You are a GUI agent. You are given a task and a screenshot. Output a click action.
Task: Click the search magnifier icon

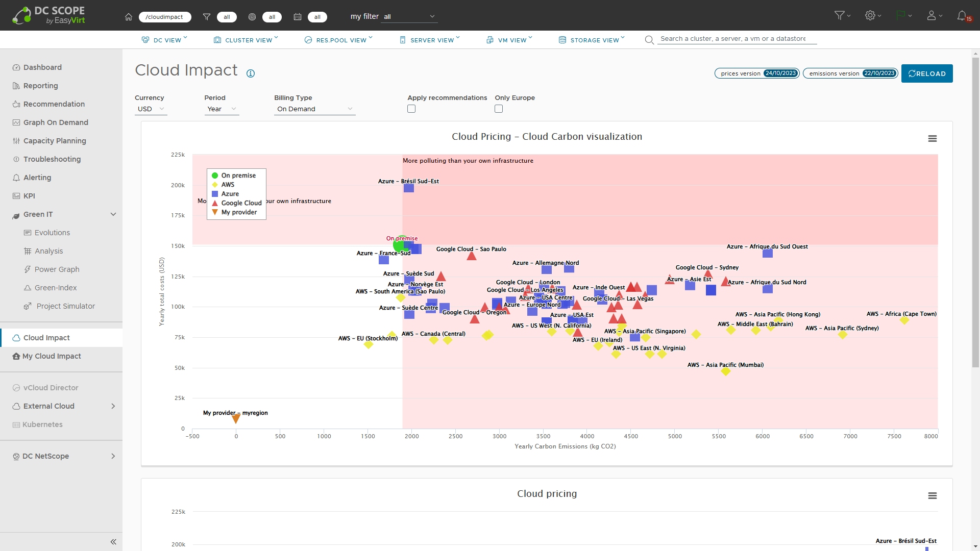click(649, 40)
